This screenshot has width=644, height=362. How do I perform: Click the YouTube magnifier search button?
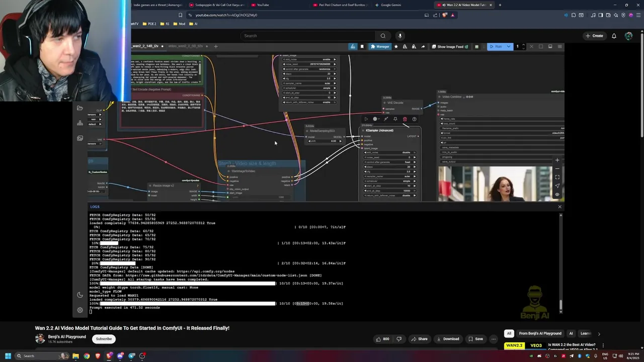click(383, 36)
